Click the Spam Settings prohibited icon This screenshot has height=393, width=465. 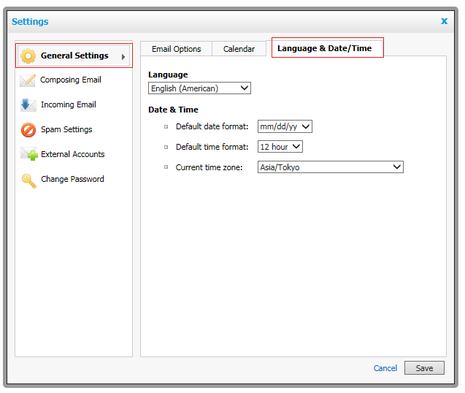[x=28, y=130]
